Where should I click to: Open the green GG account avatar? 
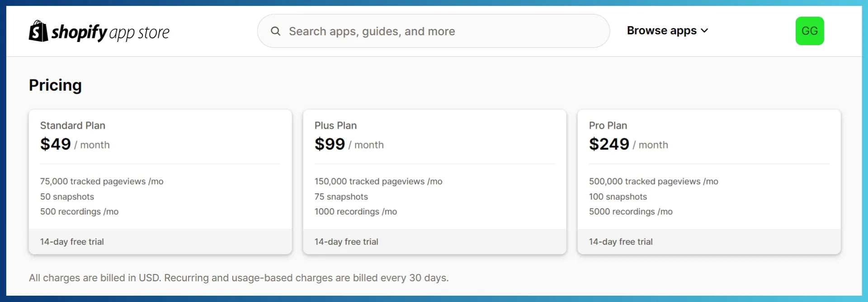809,31
